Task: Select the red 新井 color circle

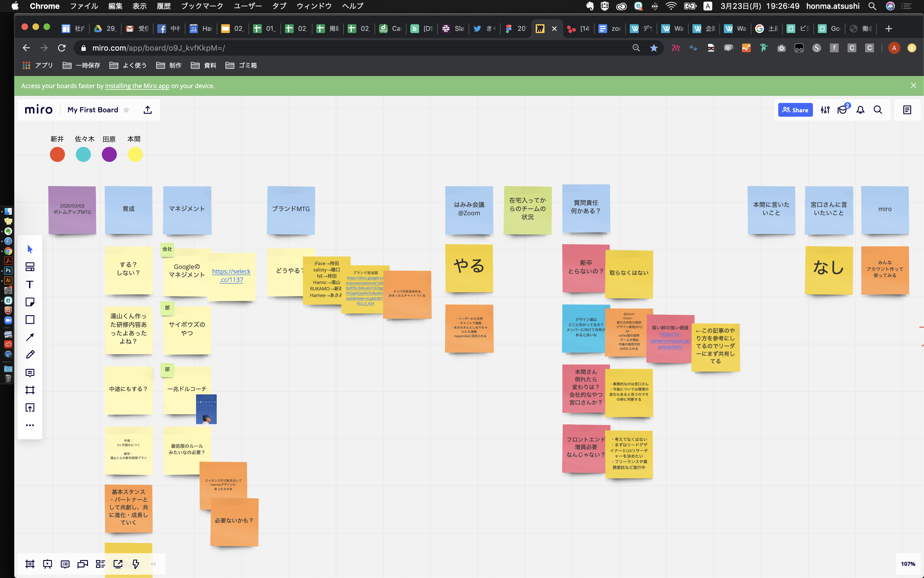Action: click(x=57, y=154)
